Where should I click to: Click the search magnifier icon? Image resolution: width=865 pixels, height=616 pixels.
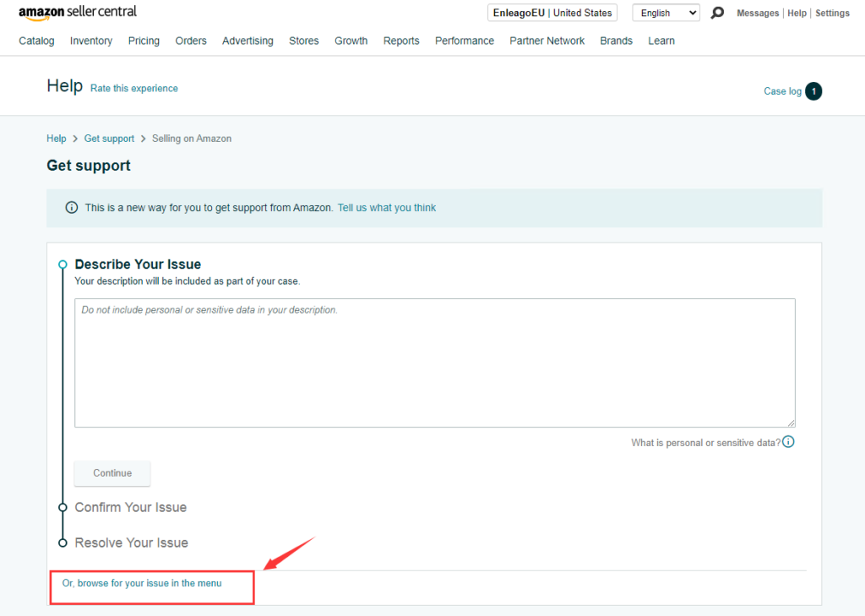pyautogui.click(x=717, y=13)
